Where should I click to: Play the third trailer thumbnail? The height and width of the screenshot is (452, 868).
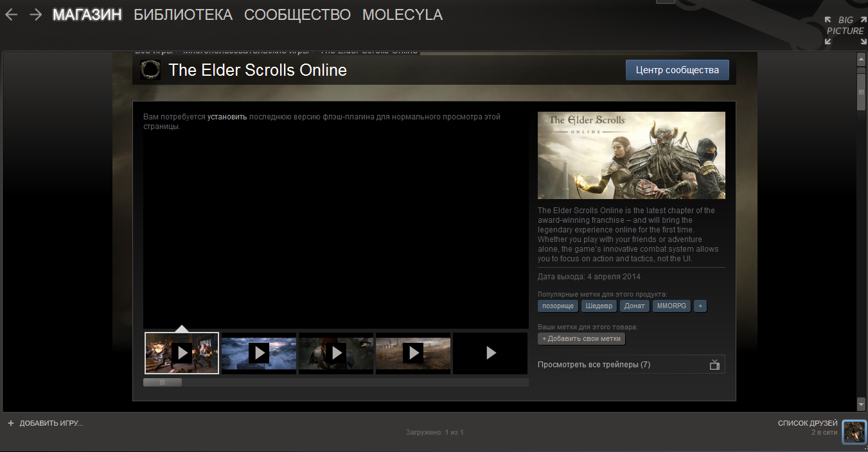[336, 352]
